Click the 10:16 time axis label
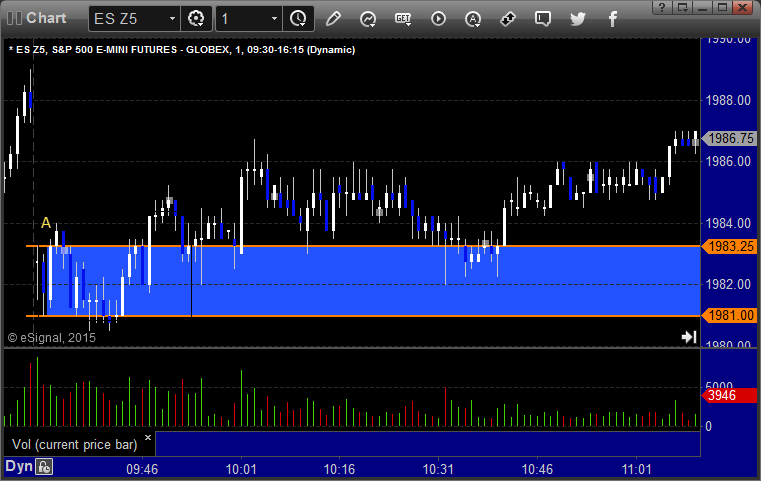The height and width of the screenshot is (481, 761). coord(339,469)
